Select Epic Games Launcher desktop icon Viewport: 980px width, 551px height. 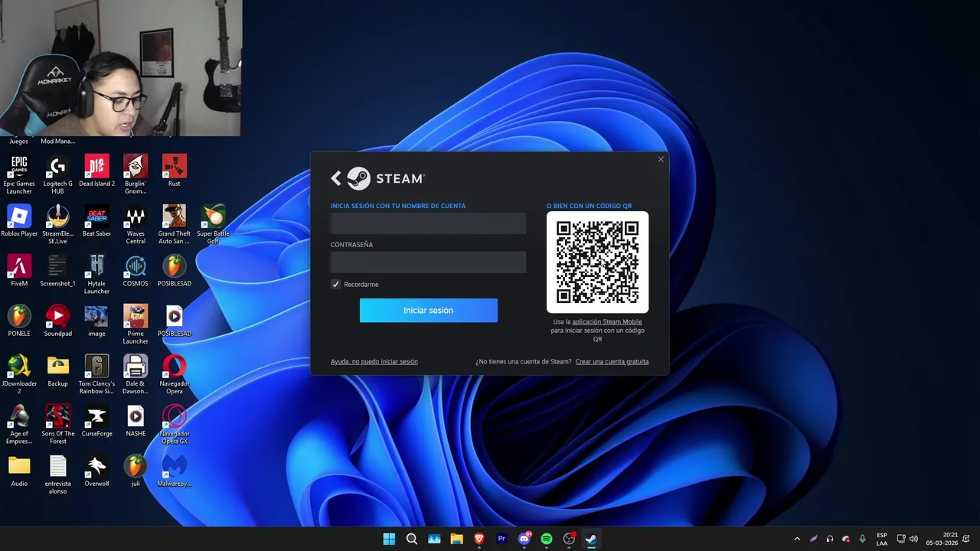point(19,174)
